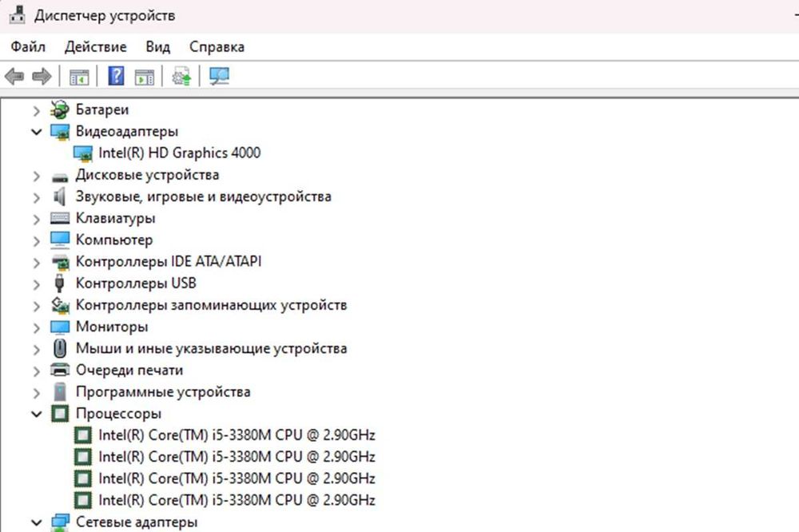Image resolution: width=799 pixels, height=532 pixels.
Task: Select the third i5-3380M CPU entry text
Action: coord(237,478)
